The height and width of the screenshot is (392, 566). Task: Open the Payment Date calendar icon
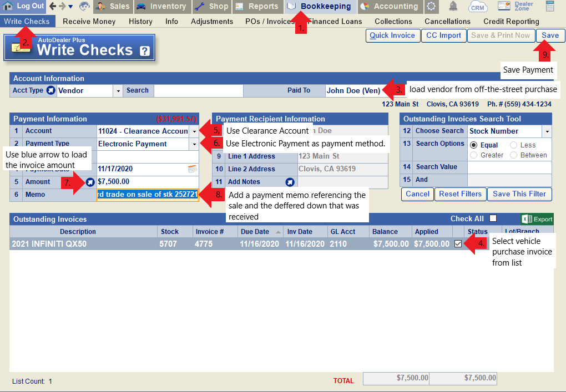193,169
